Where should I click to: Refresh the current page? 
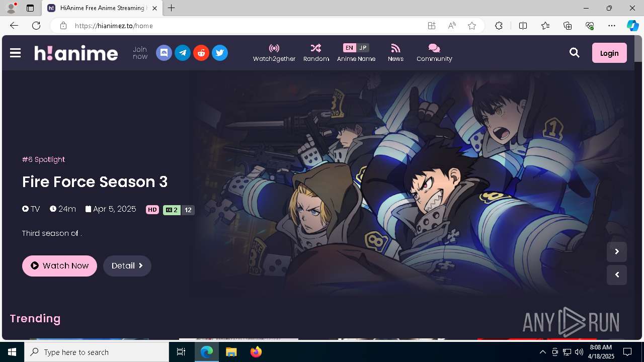click(x=36, y=26)
